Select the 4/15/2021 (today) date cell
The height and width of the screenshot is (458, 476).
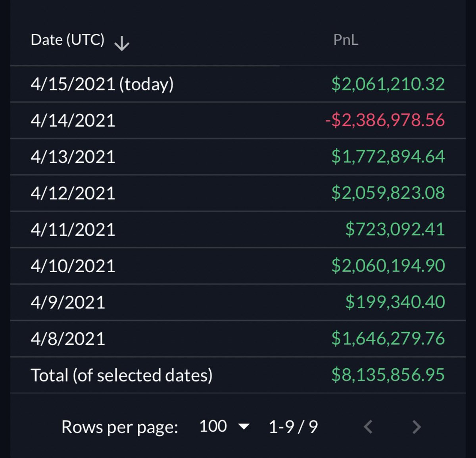[102, 84]
